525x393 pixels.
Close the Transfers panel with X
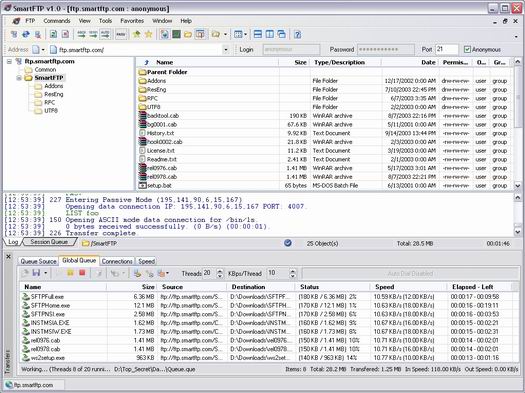point(9,257)
